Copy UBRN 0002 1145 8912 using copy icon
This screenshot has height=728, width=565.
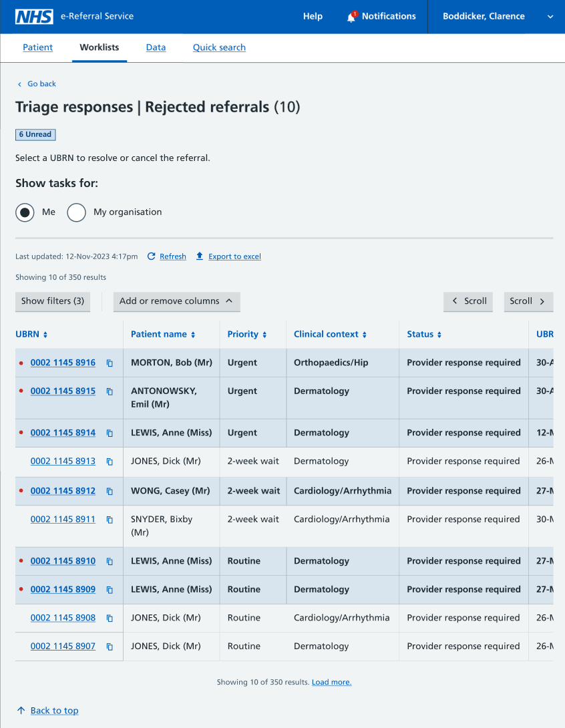[110, 491]
